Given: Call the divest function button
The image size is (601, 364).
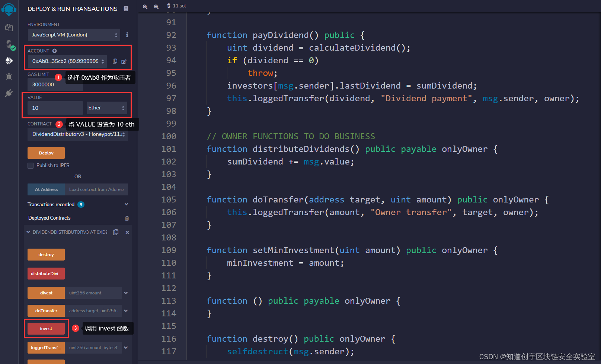Looking at the screenshot, I should 46,293.
